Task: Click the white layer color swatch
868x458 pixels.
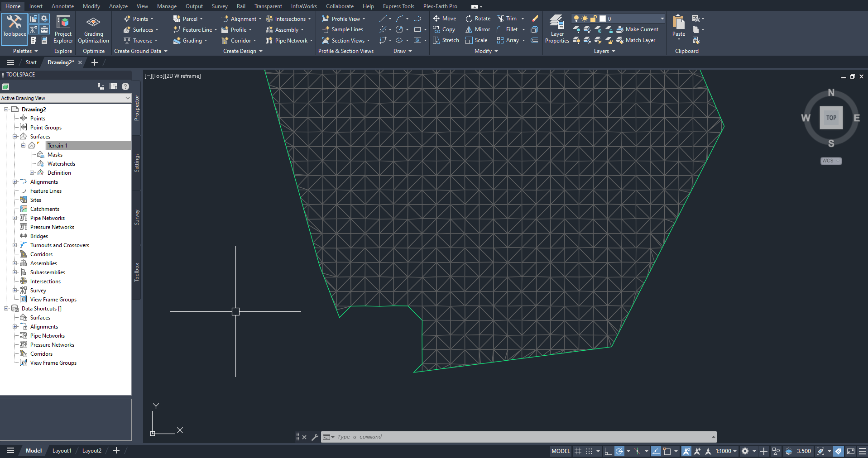Action: [603, 19]
